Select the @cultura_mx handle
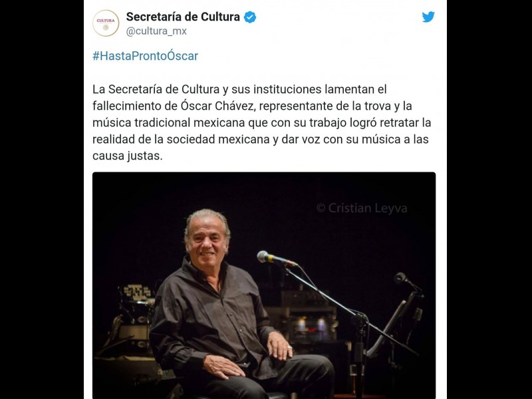Viewport: 532px width, 399px height. (156, 31)
